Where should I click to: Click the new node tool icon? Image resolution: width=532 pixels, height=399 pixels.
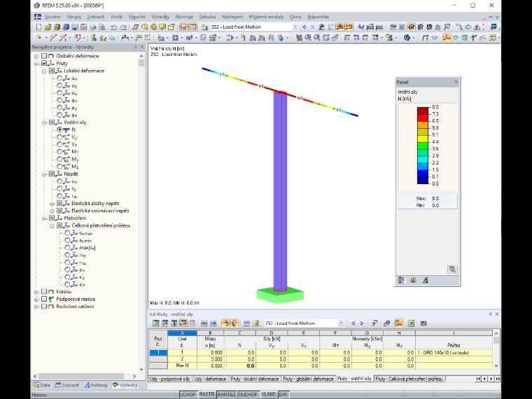38,38
